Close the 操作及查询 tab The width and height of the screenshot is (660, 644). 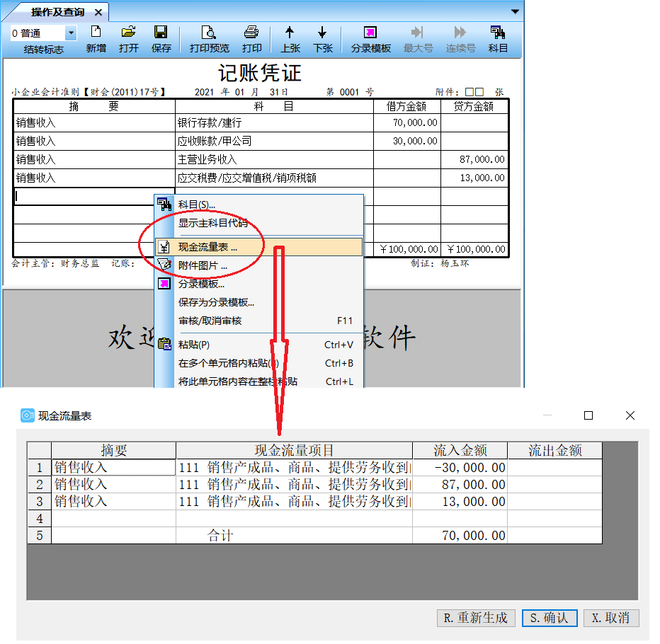pyautogui.click(x=98, y=13)
